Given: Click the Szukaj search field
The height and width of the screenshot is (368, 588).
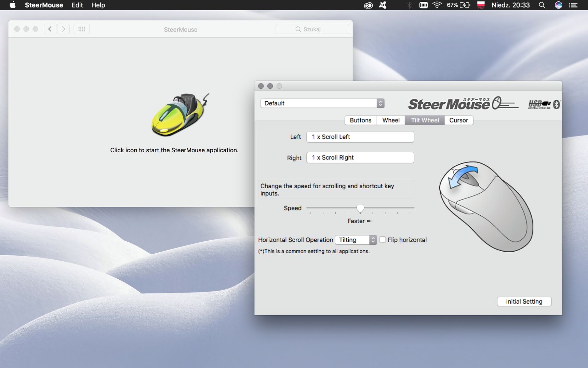Looking at the screenshot, I should click(x=312, y=29).
